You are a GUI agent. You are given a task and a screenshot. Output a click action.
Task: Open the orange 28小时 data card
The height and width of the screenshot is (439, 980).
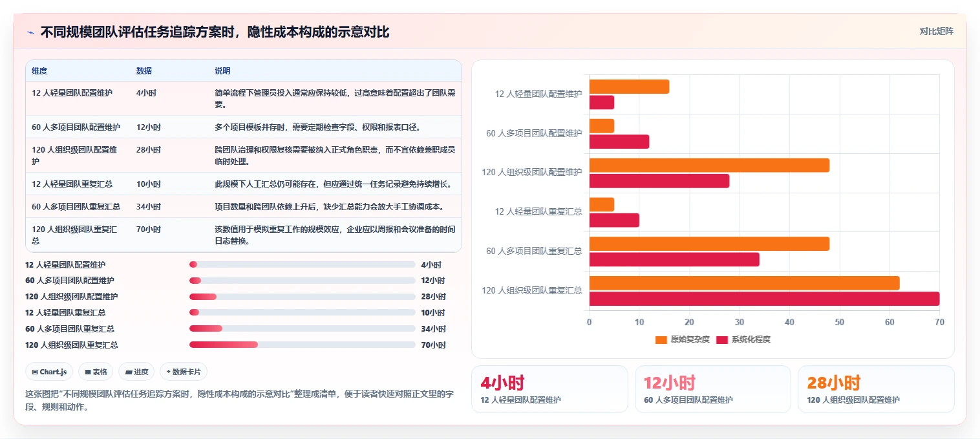[x=876, y=389]
